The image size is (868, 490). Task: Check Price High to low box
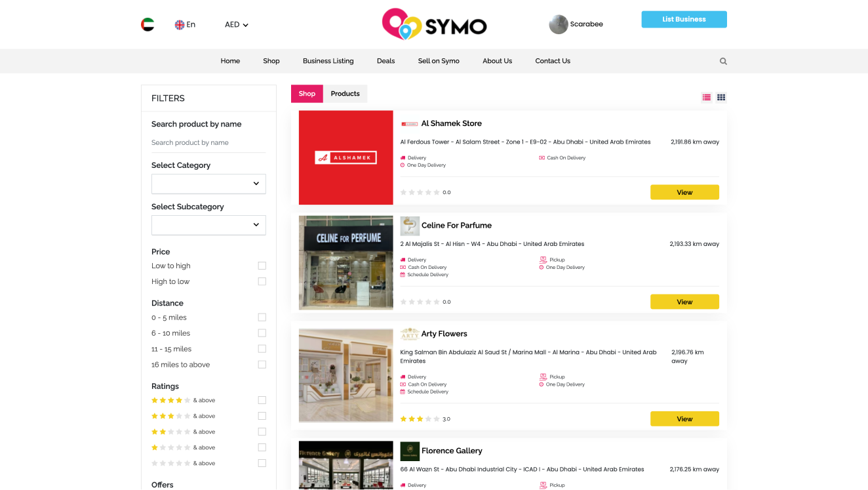pyautogui.click(x=262, y=281)
